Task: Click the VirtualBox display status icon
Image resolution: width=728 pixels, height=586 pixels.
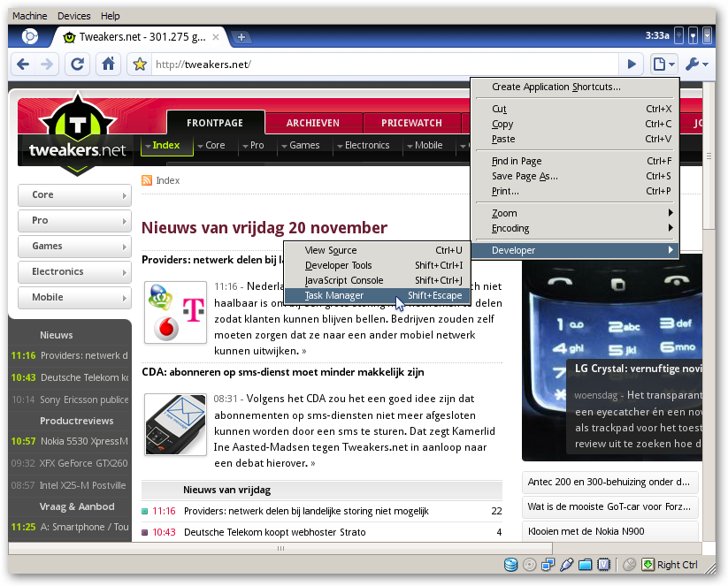Action: pos(603,565)
